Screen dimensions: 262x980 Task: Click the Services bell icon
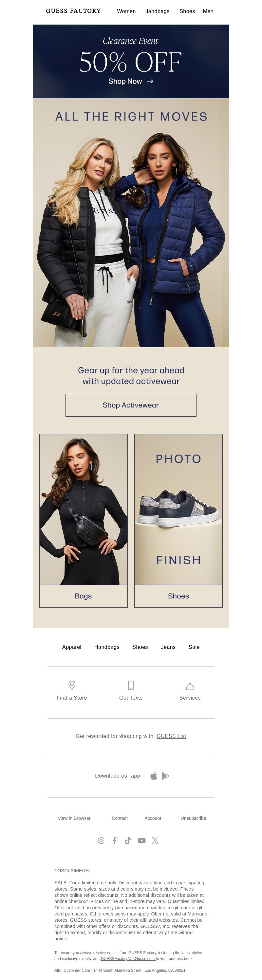pyautogui.click(x=190, y=686)
